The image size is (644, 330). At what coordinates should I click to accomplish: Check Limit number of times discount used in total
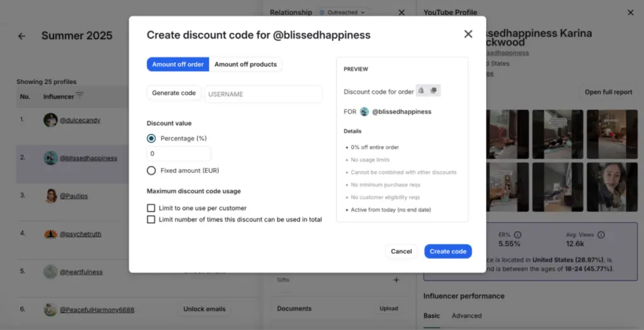click(x=151, y=219)
